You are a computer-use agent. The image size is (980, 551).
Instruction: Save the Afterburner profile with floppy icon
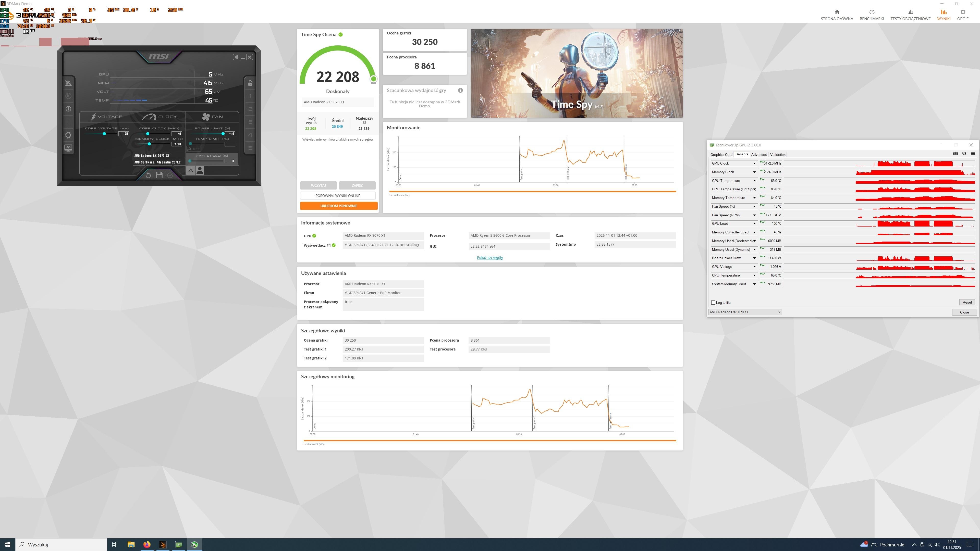[x=159, y=175]
